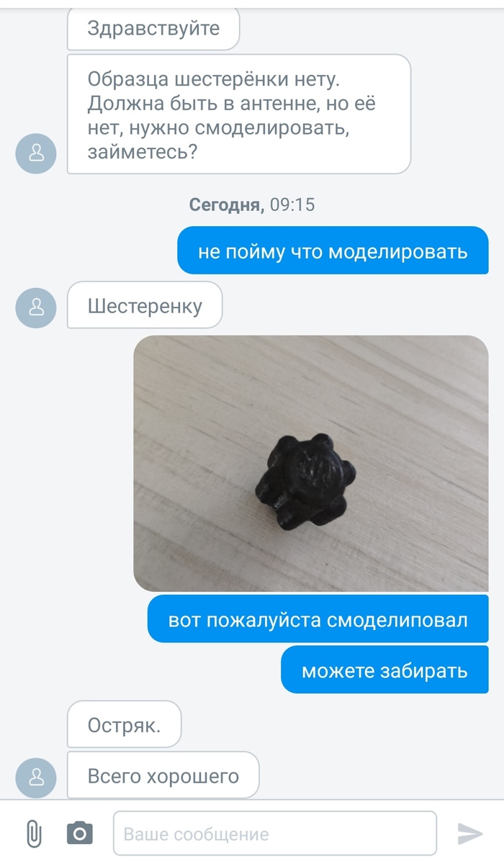
Task: Select the 'Здравствуйте' message bubble
Action: pyautogui.click(x=153, y=30)
